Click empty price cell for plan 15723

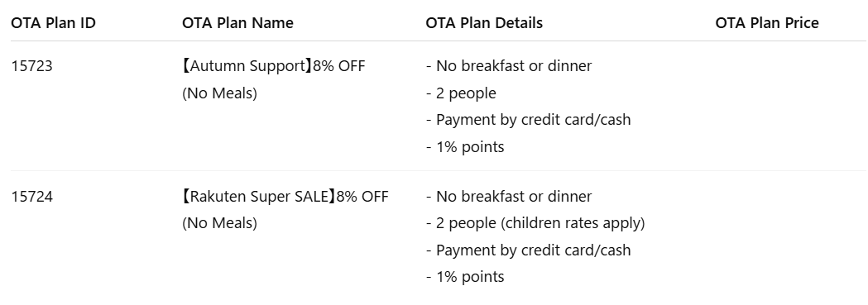coord(790,106)
